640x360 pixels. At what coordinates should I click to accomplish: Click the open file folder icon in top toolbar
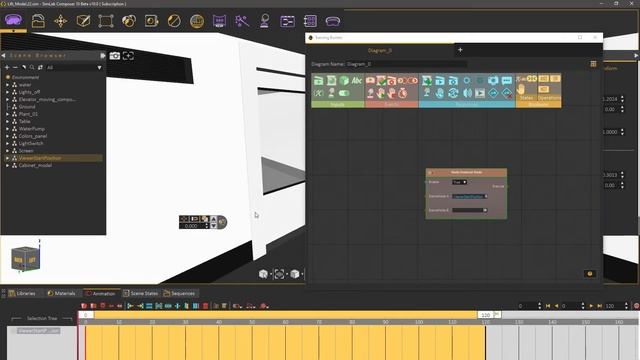point(38,21)
